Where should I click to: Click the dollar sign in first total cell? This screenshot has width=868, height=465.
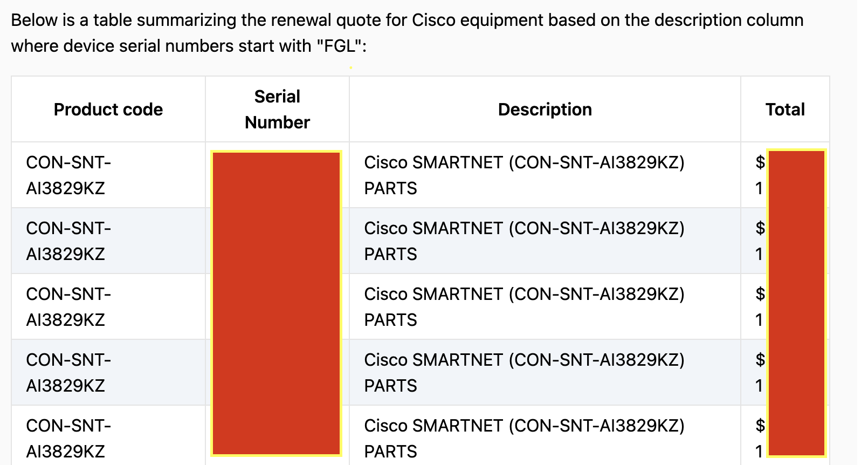coord(760,162)
